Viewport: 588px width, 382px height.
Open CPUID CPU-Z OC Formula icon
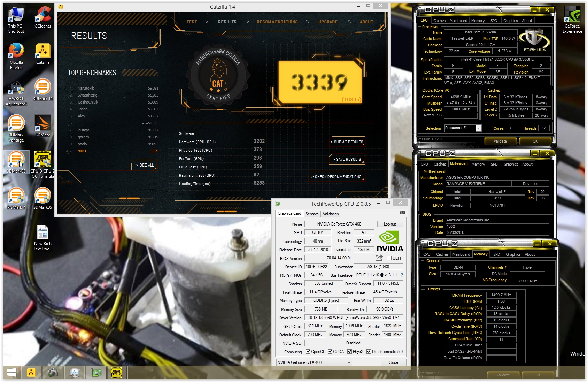tap(43, 165)
